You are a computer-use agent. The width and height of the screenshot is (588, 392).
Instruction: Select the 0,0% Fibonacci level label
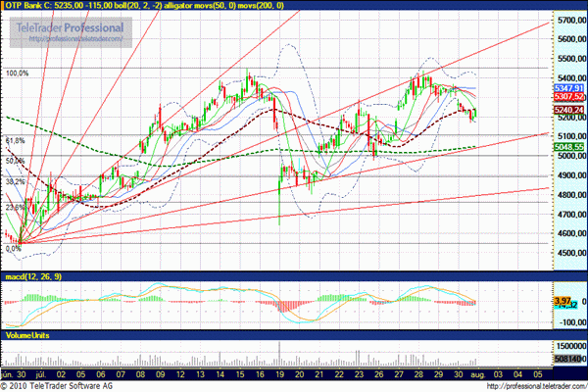14,249
